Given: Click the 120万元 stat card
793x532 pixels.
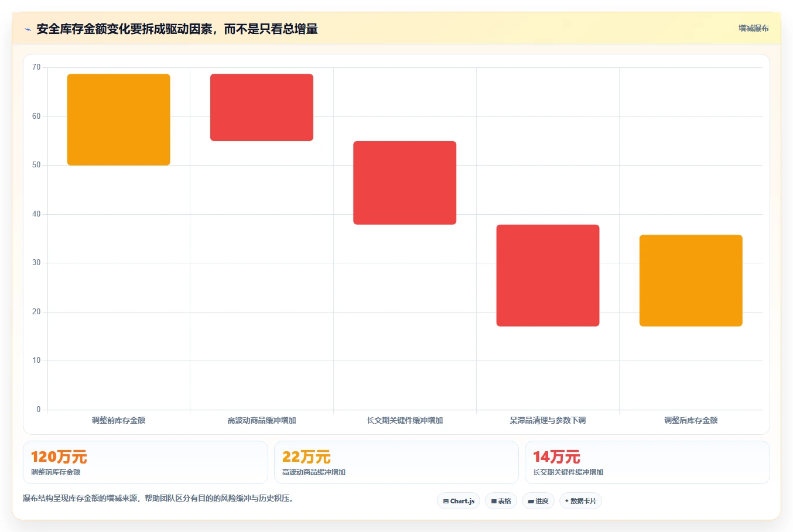Looking at the screenshot, I should (145, 462).
